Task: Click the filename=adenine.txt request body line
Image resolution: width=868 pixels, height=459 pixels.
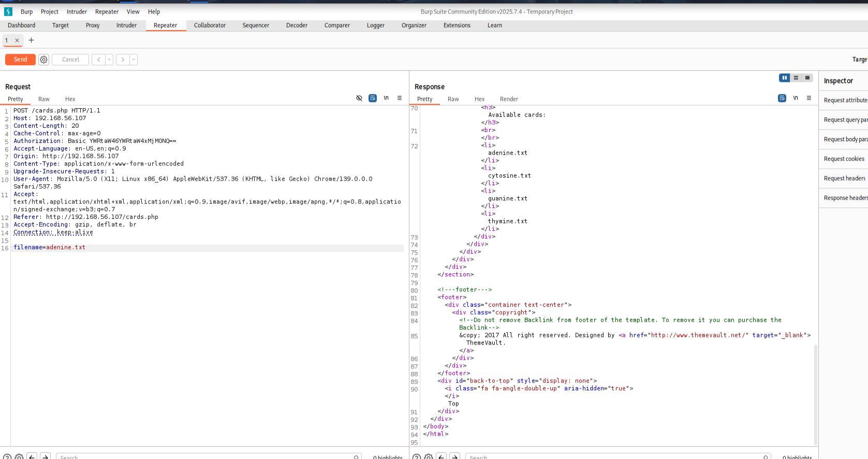Action: pos(50,247)
